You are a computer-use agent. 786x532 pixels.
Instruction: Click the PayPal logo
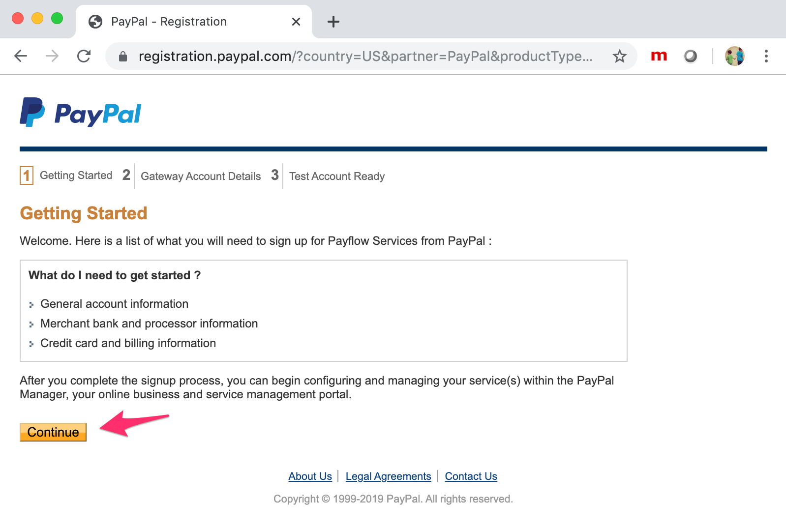80,113
